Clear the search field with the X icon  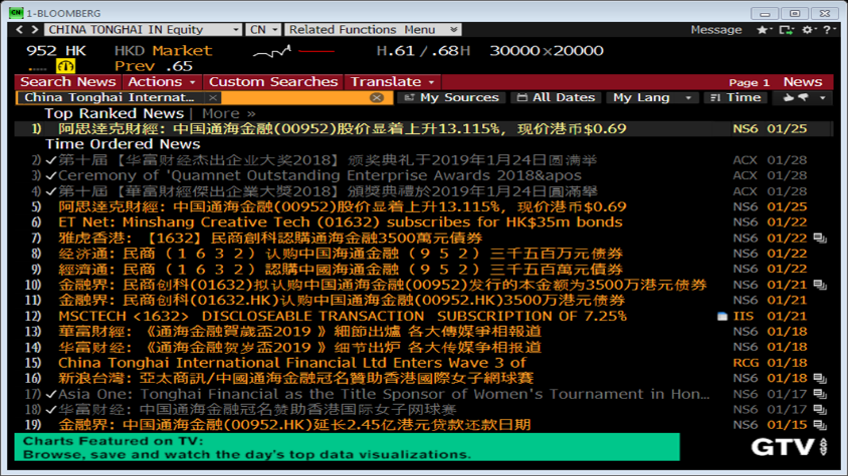pos(376,98)
